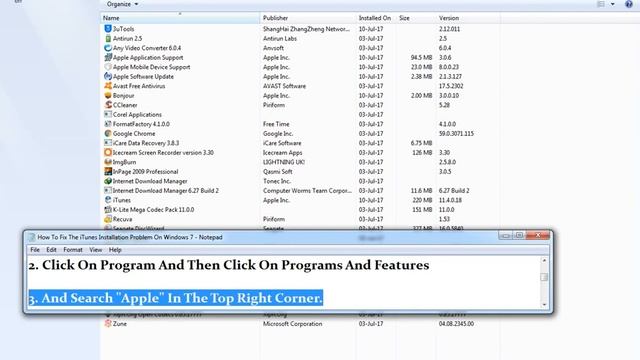Select Icecream Screen Recorder icon
The width and height of the screenshot is (640, 360).
108,153
